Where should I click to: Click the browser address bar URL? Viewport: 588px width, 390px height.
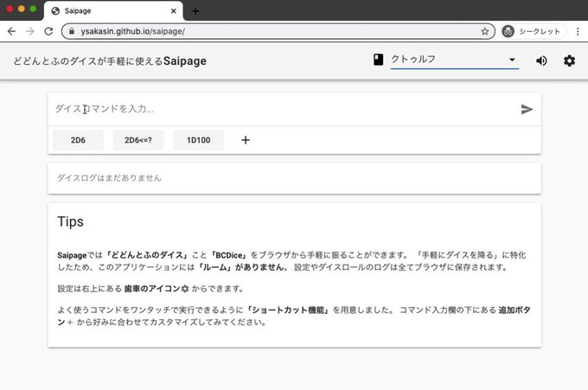(x=133, y=31)
